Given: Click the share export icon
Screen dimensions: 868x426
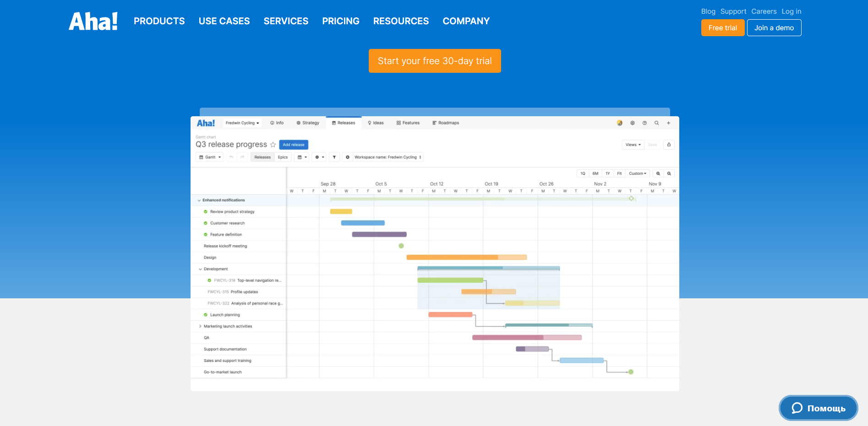Looking at the screenshot, I should tap(669, 145).
